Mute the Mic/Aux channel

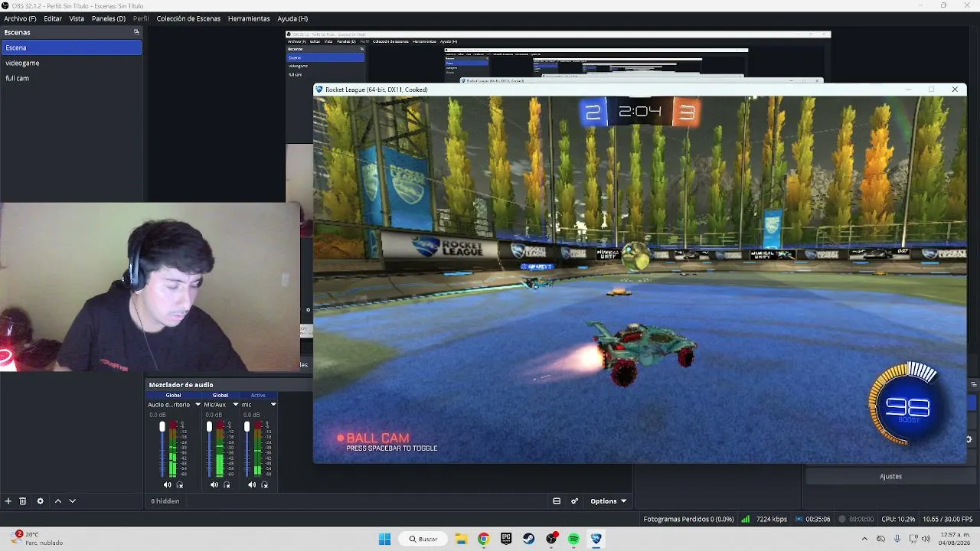click(214, 484)
